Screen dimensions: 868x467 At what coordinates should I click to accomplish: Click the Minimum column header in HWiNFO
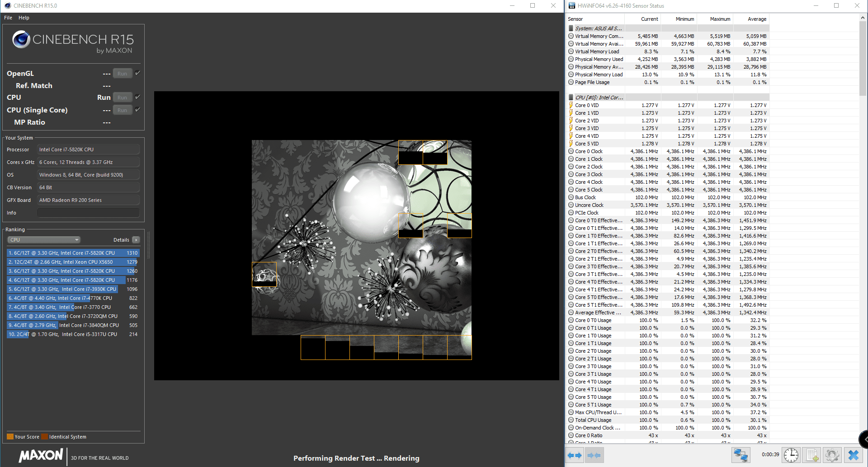[x=679, y=19]
